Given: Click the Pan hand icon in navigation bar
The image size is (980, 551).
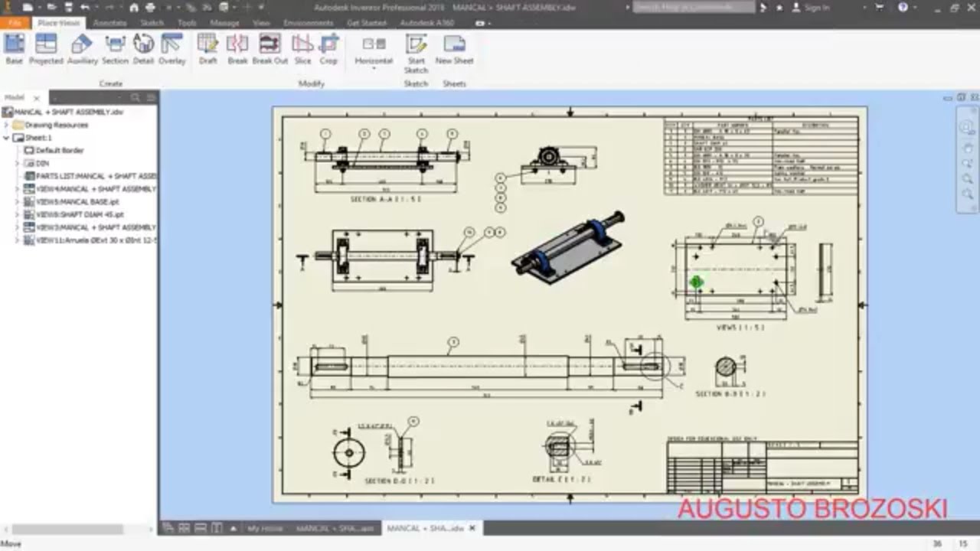Looking at the screenshot, I should click(x=967, y=148).
